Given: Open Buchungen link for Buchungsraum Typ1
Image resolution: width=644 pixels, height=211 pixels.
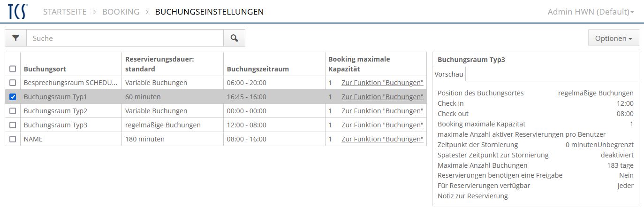Looking at the screenshot, I should point(382,97).
